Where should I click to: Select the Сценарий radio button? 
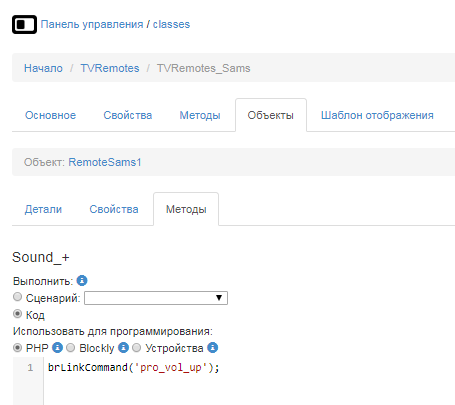(x=17, y=297)
